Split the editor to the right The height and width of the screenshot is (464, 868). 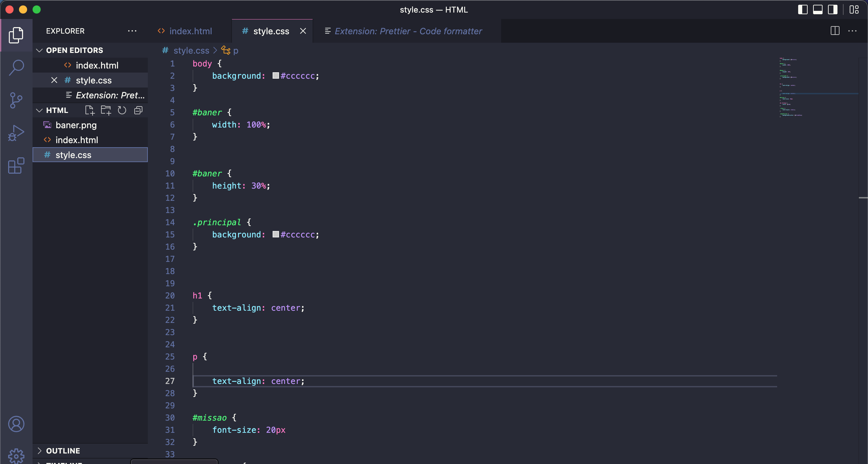(835, 31)
